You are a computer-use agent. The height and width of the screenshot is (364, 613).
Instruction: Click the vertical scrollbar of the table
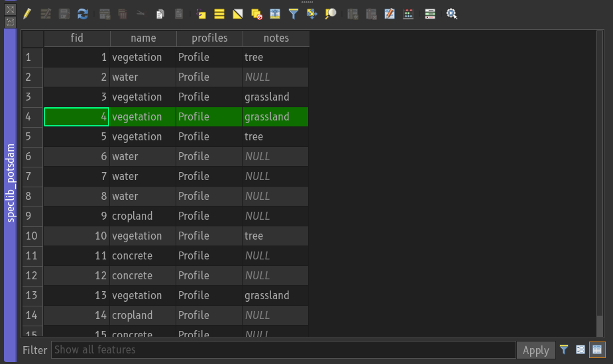click(x=600, y=183)
